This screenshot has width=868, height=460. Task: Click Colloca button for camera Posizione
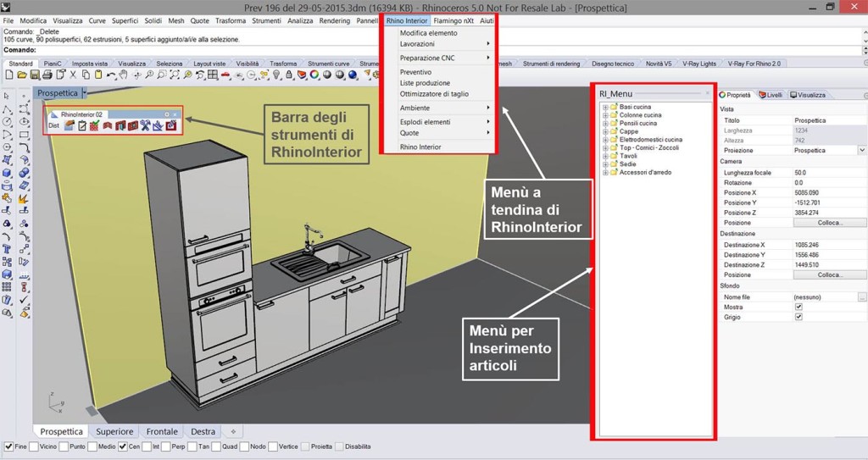pos(829,223)
